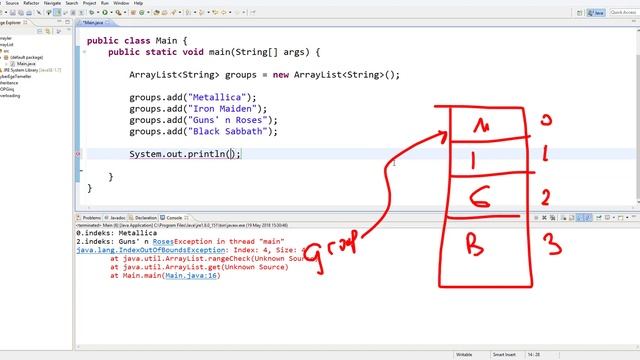Screen dimensions: 640x360
Task: Click Remove Launch in console toolbar
Action: coord(544,218)
